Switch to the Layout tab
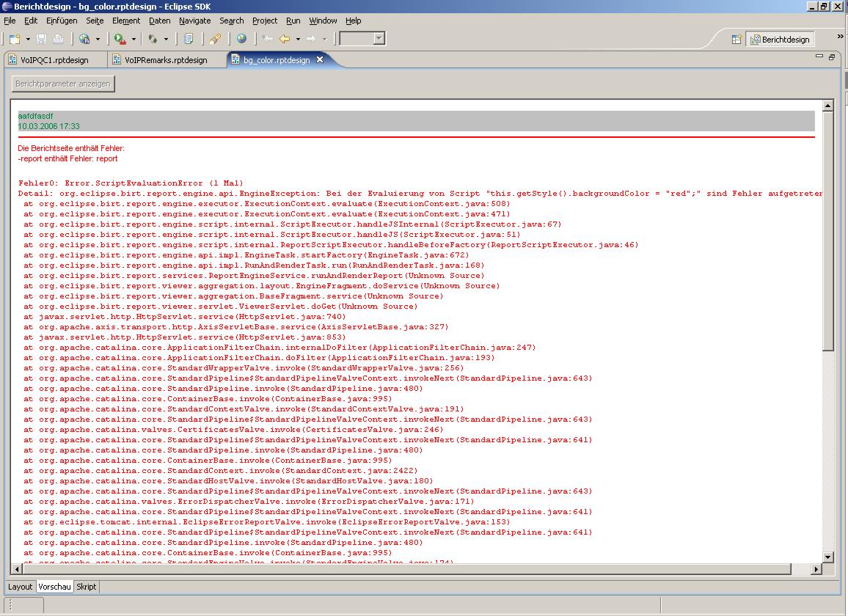Viewport: 848px width, 616px height. pyautogui.click(x=20, y=587)
